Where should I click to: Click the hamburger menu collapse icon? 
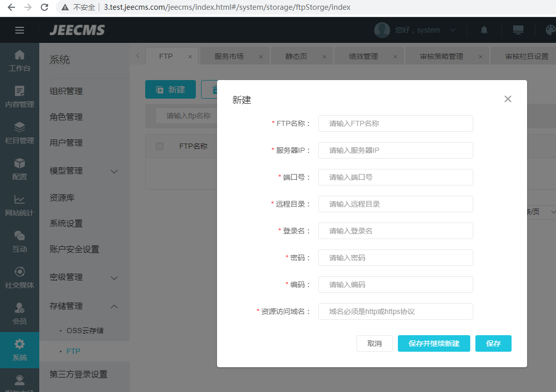pos(20,30)
